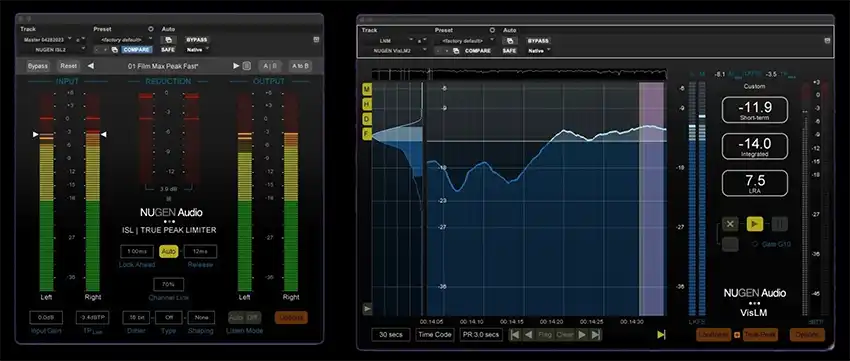Click the grey arrow button at VisLM graph bottom-left

(367, 309)
